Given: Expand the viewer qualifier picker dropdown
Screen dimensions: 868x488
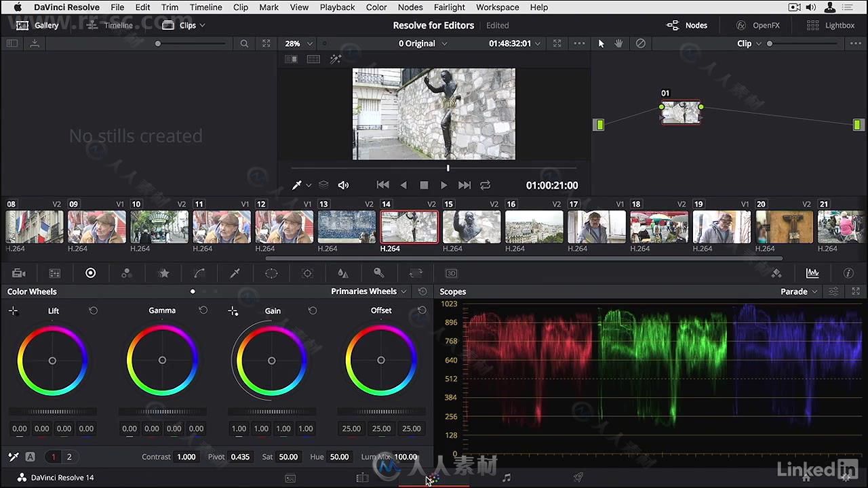Looking at the screenshot, I should pyautogui.click(x=309, y=185).
